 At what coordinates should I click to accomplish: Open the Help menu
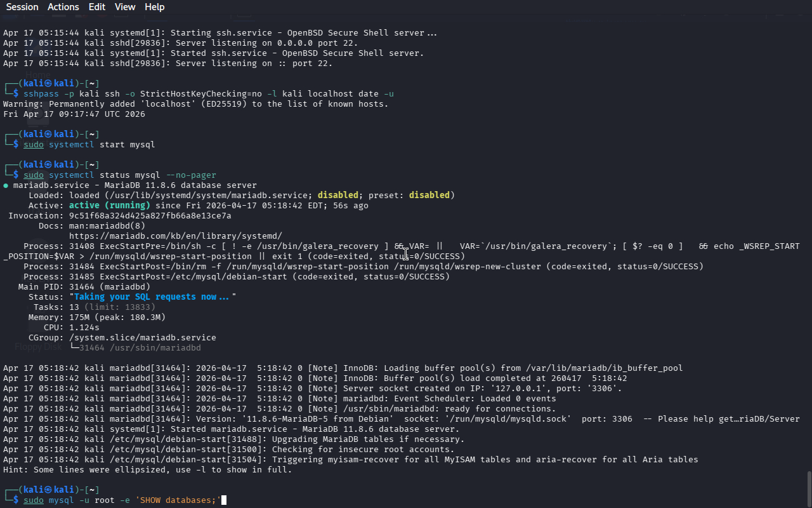[x=154, y=7]
